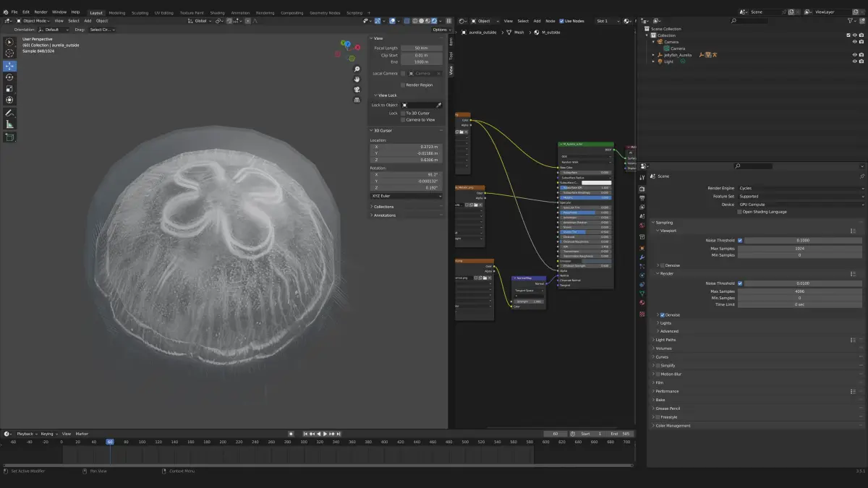
Task: Select rendered viewport shading mode
Action: (x=433, y=21)
